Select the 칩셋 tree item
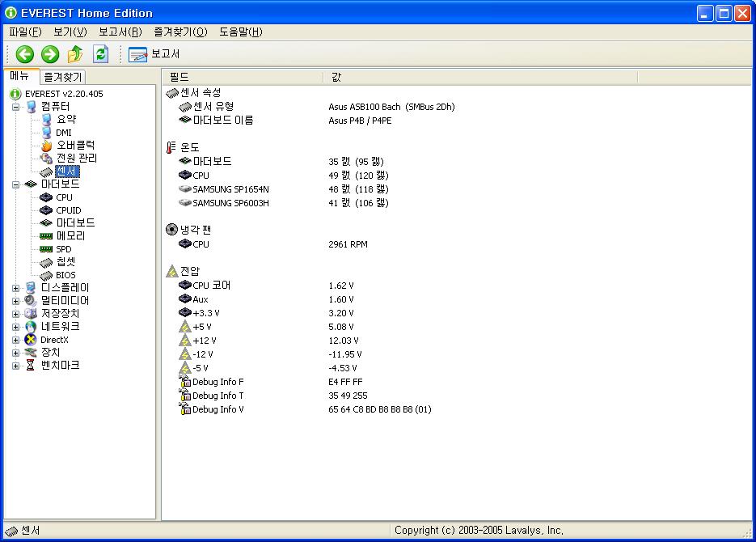The height and width of the screenshot is (542, 756). coord(65,262)
